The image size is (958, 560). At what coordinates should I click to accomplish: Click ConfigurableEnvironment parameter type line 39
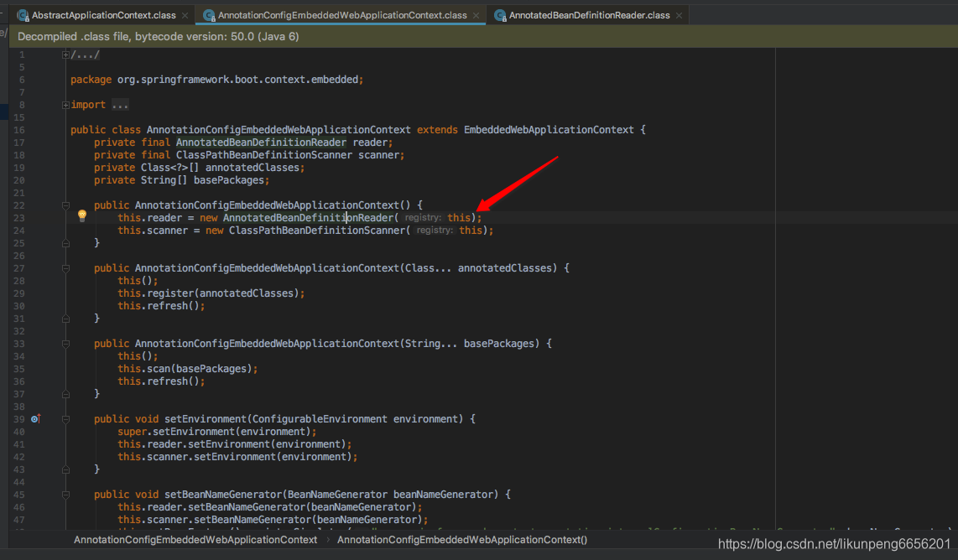pos(320,419)
